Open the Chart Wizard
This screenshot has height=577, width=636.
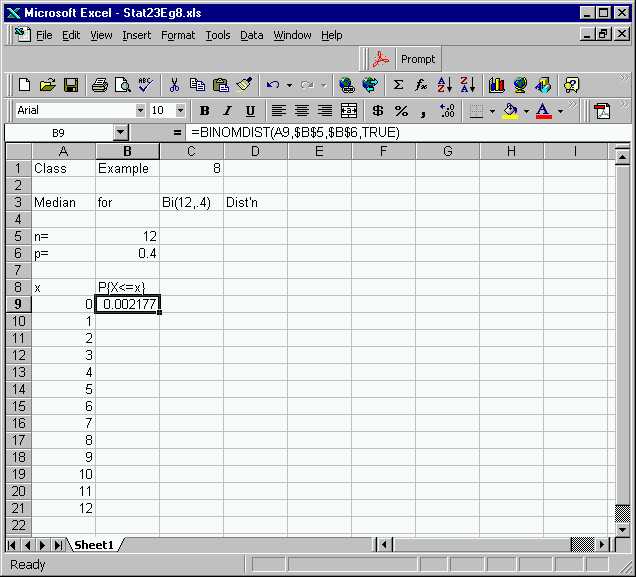click(x=497, y=85)
